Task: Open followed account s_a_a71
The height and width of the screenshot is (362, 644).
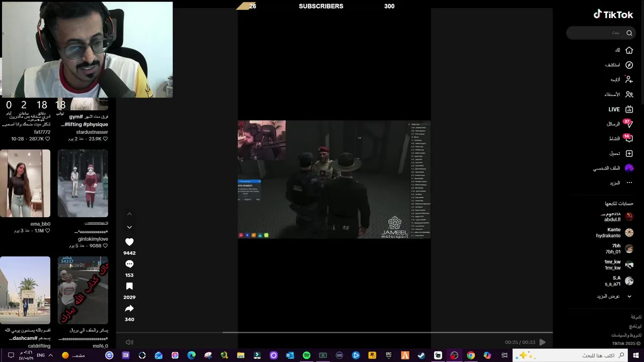Action: [619, 281]
